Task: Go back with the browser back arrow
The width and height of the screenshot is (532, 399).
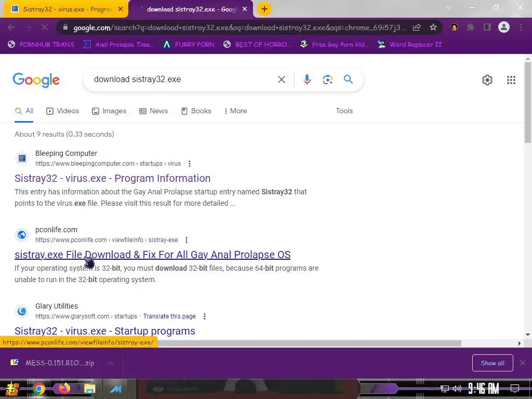Action: tap(11, 28)
